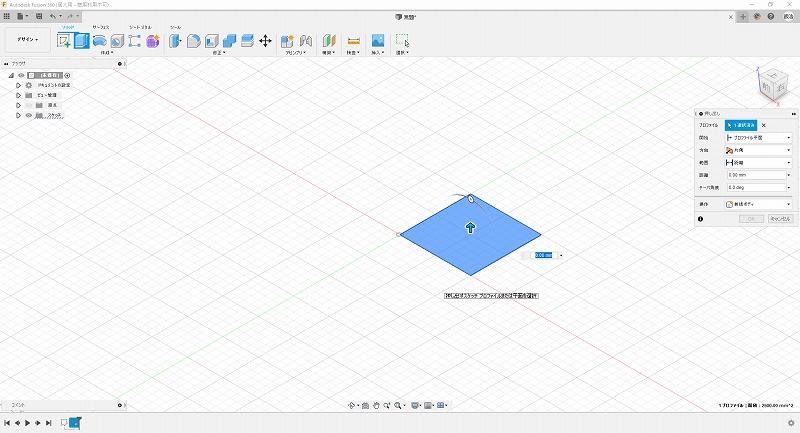Click the Insert image icon
Image resolution: width=800 pixels, height=433 pixels.
(x=378, y=41)
